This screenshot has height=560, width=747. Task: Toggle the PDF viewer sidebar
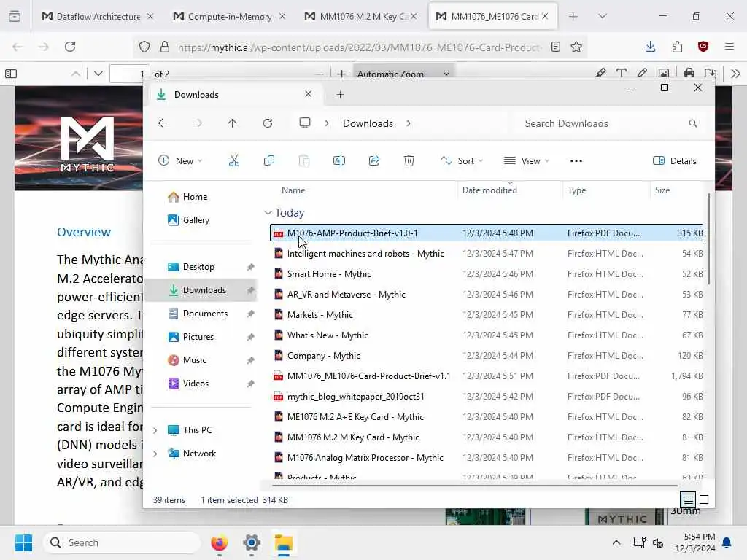point(10,74)
